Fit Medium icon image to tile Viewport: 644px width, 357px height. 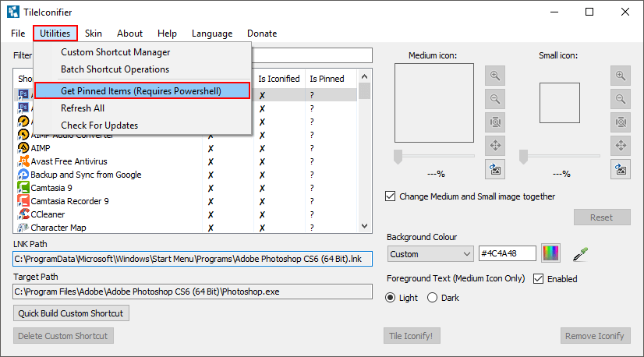click(495, 122)
